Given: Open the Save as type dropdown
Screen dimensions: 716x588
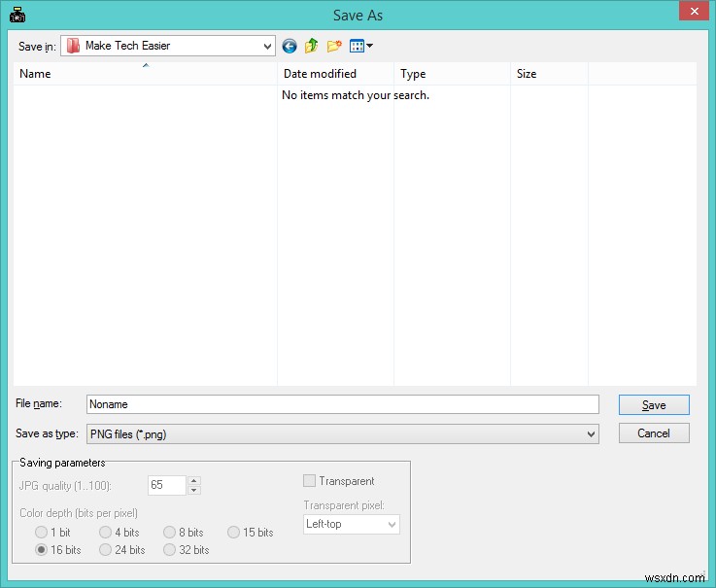Looking at the screenshot, I should [343, 434].
